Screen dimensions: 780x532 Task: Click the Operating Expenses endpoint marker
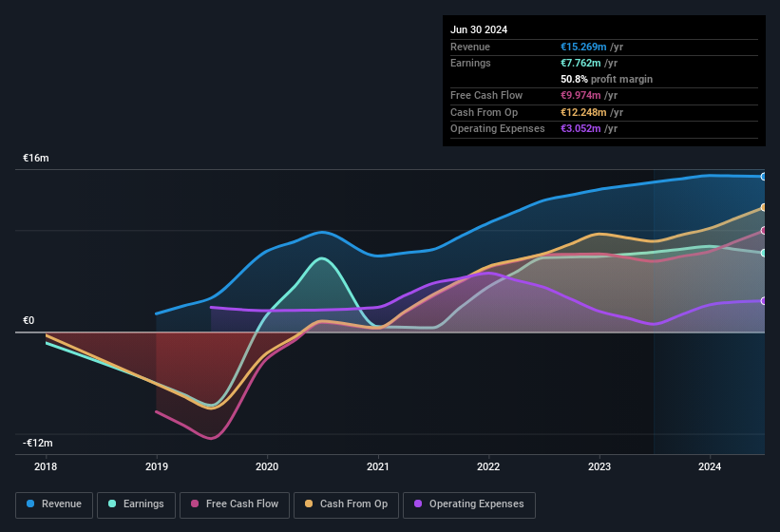764,301
